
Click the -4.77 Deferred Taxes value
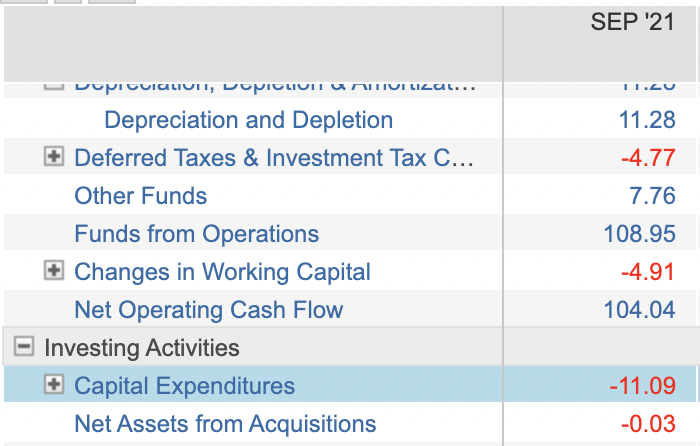(647, 158)
